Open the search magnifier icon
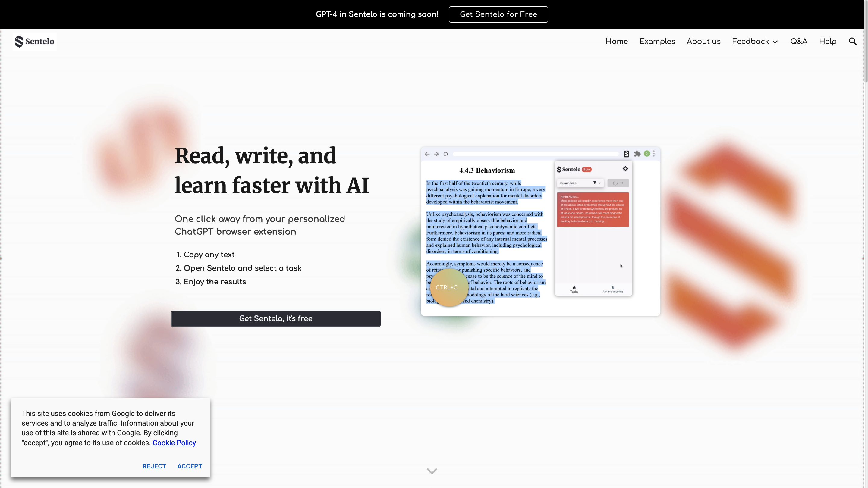 coord(853,42)
